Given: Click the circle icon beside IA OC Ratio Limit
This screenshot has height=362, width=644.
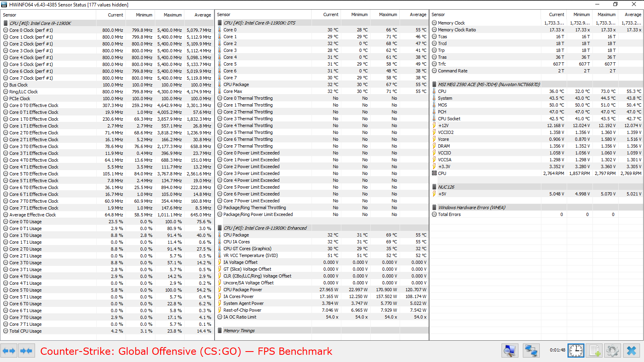Looking at the screenshot, I should [x=220, y=317].
